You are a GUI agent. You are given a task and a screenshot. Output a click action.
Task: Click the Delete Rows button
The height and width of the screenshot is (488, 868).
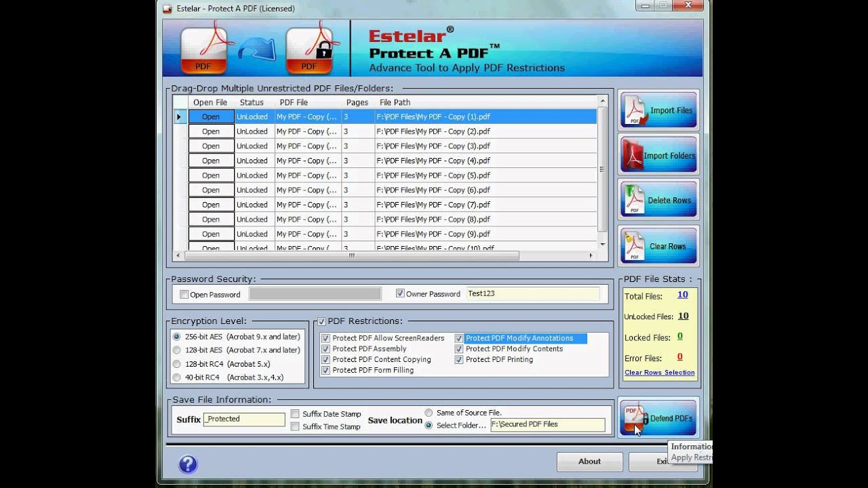(658, 200)
